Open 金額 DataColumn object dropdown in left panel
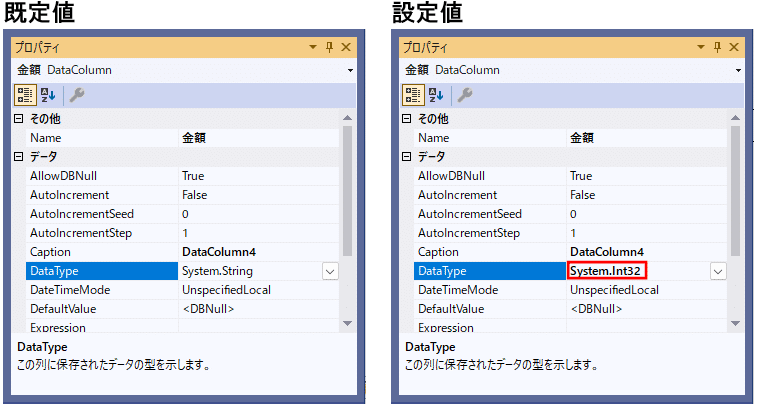758x407 pixels. tap(350, 71)
